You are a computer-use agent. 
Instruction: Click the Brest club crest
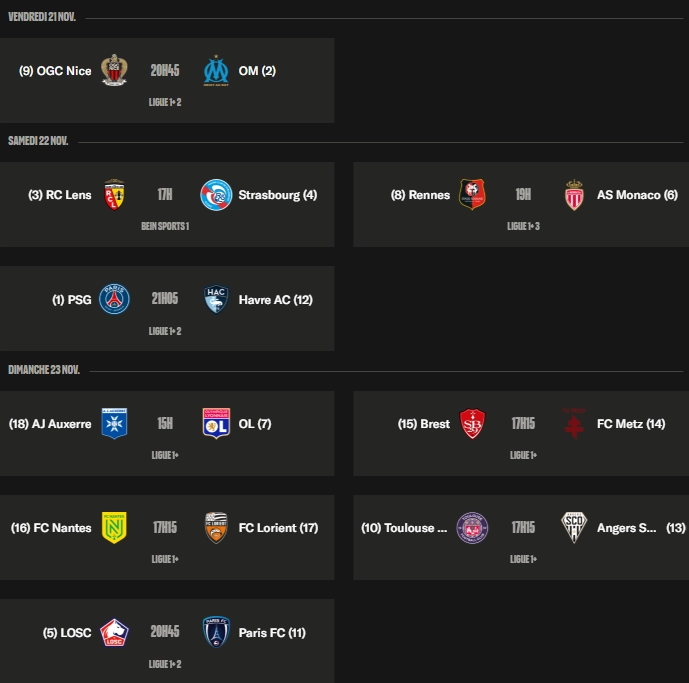pyautogui.click(x=472, y=423)
